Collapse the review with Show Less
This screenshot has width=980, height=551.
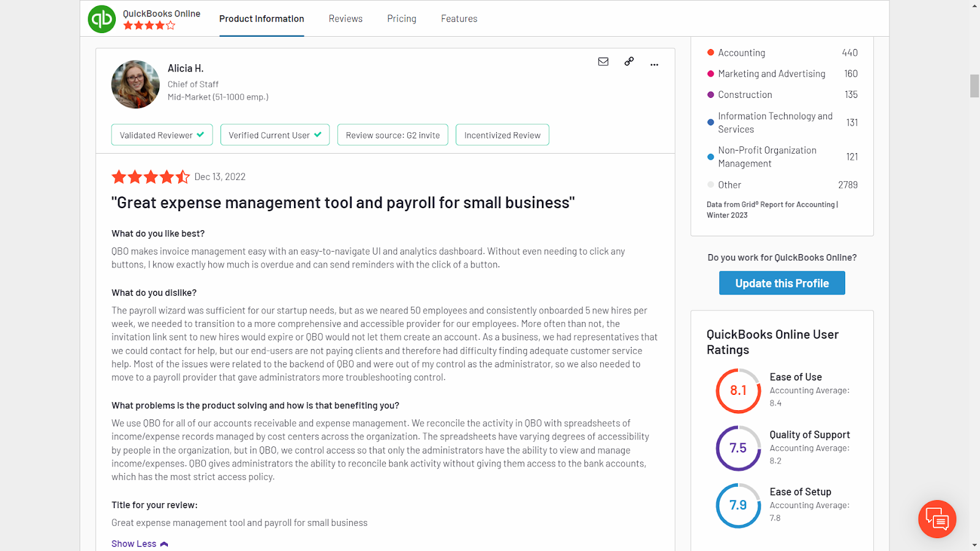[x=140, y=544]
